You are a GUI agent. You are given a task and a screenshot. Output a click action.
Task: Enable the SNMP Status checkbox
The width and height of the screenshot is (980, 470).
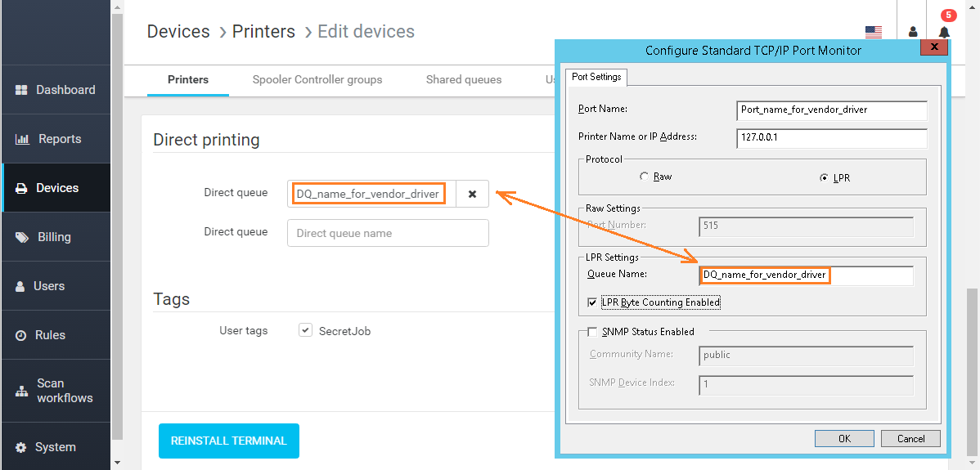pyautogui.click(x=592, y=332)
